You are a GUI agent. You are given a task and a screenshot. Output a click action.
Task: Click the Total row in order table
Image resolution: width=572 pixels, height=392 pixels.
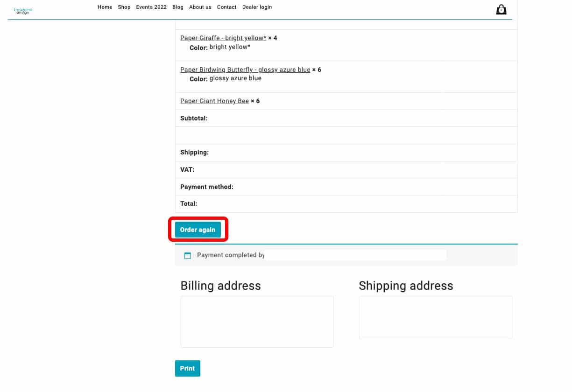point(346,204)
